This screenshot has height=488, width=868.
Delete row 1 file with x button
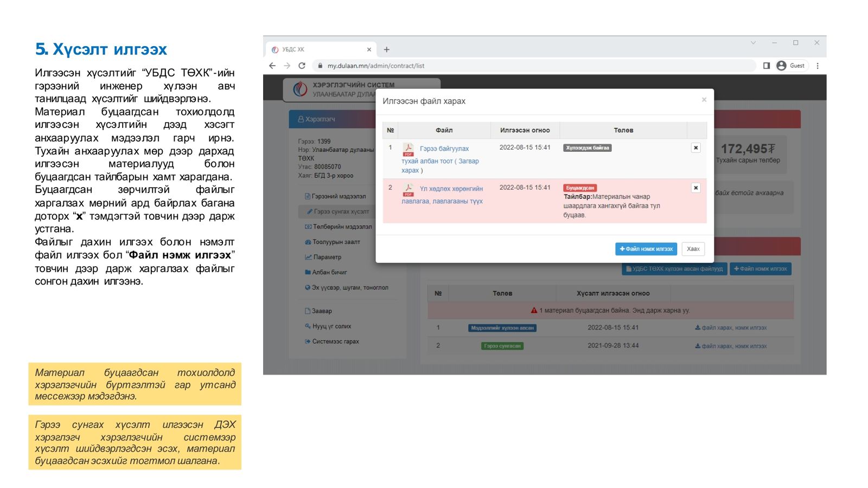pos(695,147)
